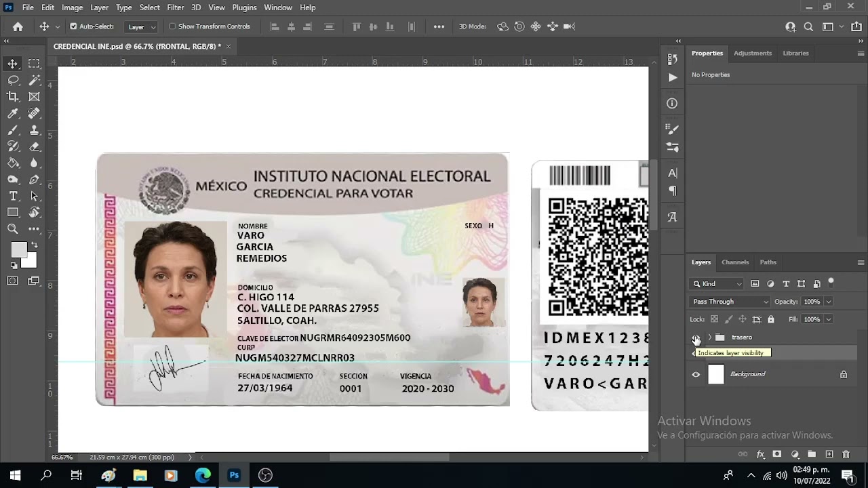Open the Filter menu
This screenshot has height=488, width=868.
176,7
